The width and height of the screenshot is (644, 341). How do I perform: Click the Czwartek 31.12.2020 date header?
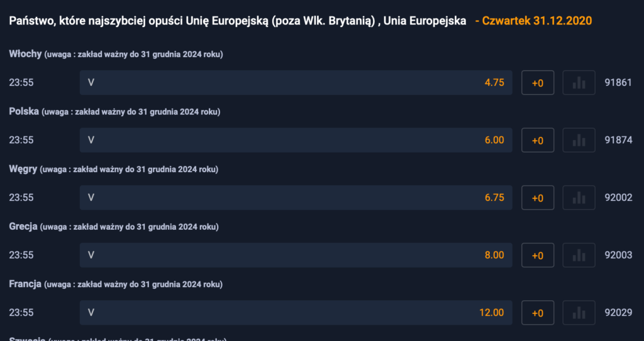click(x=537, y=21)
